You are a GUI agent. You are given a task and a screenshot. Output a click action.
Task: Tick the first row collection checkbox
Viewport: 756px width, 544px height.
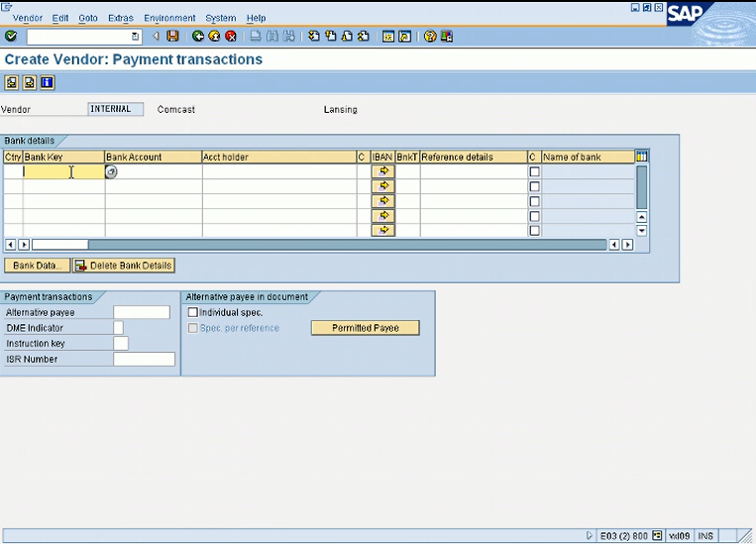[534, 171]
